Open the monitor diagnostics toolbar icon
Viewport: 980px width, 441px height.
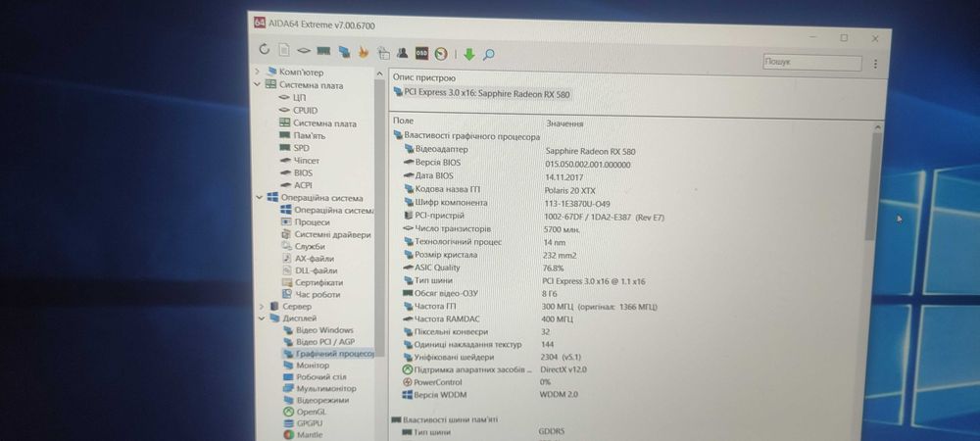pos(344,52)
